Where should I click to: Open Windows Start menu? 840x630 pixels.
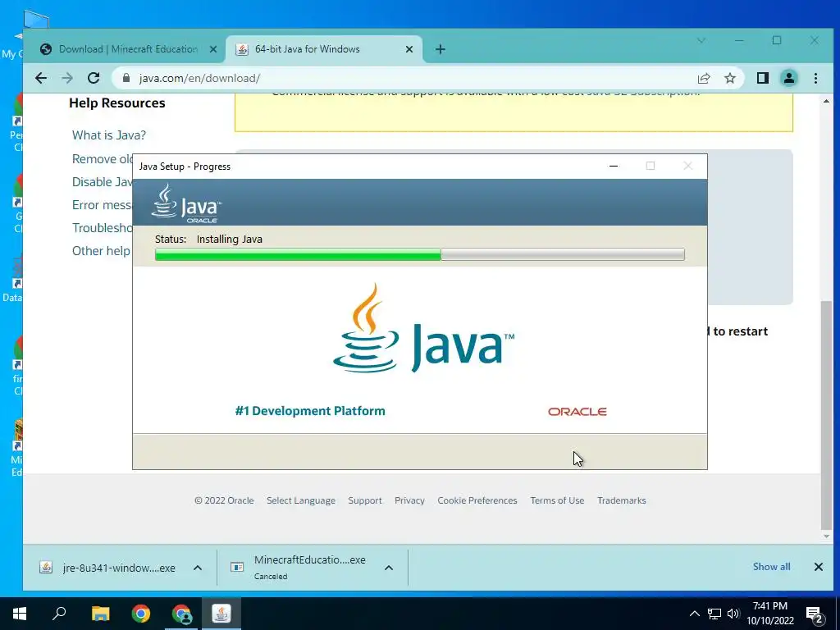point(20,614)
